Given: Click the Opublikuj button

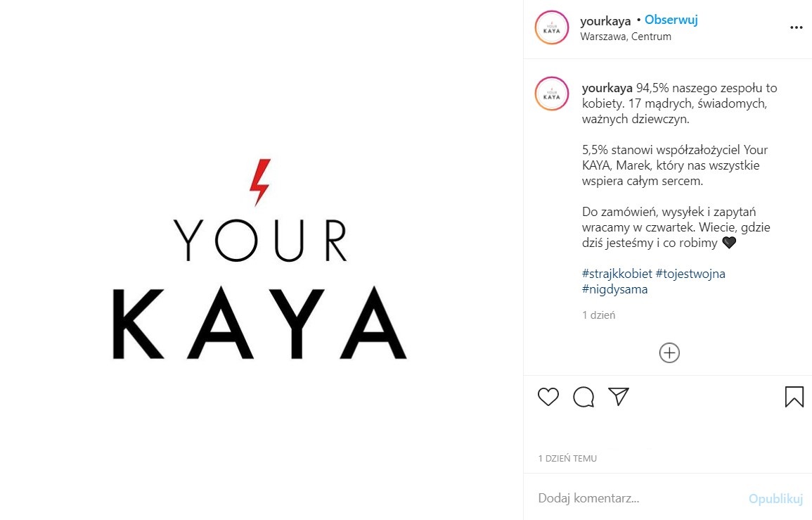Looking at the screenshot, I should tap(775, 499).
